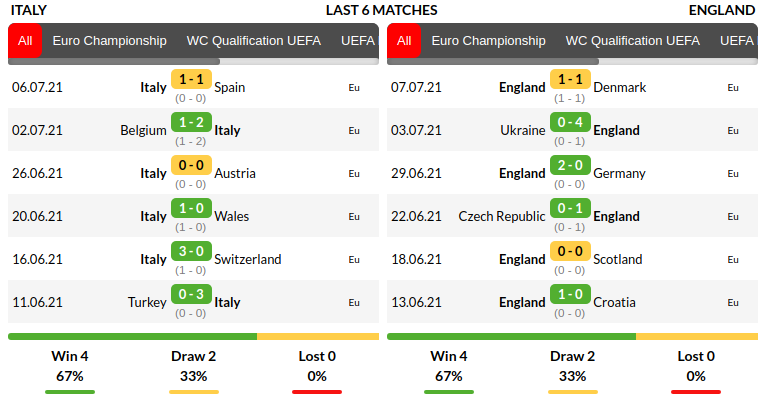Click the Italy 3-0 Switzerland score badge

pyautogui.click(x=190, y=251)
